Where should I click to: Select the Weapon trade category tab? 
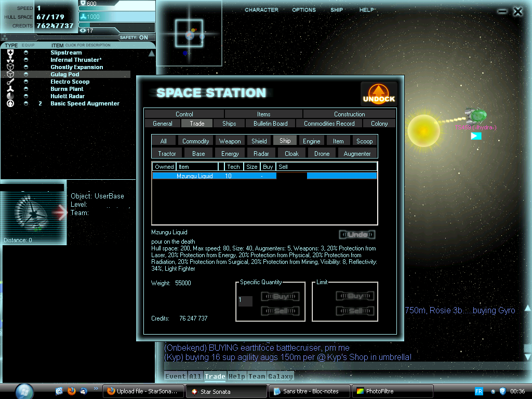pyautogui.click(x=230, y=141)
